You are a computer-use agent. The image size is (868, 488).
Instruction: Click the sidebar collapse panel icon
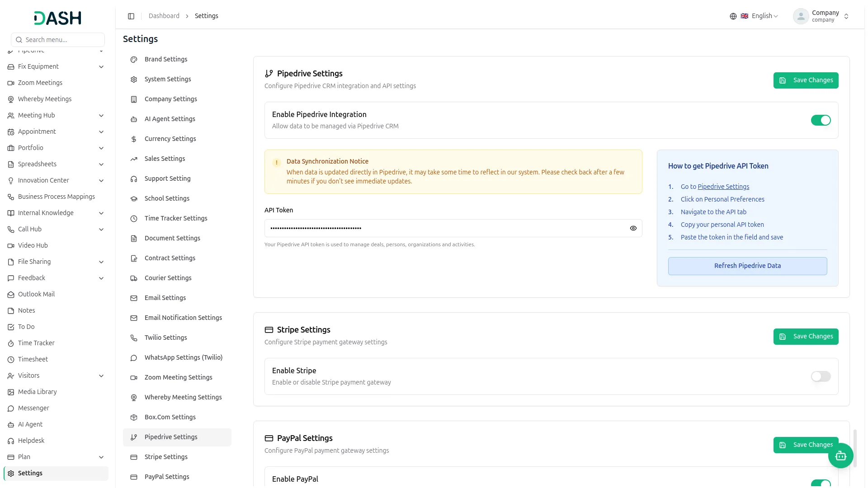131,16
